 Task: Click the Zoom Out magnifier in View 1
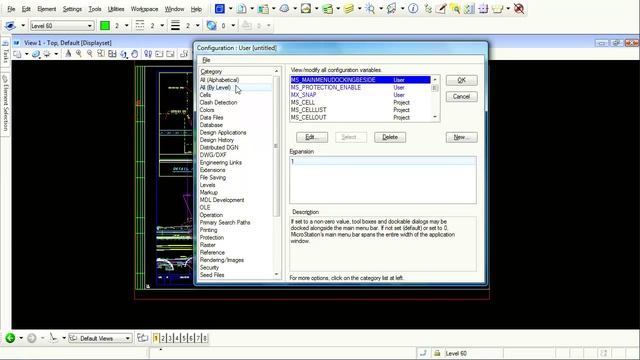point(90,54)
